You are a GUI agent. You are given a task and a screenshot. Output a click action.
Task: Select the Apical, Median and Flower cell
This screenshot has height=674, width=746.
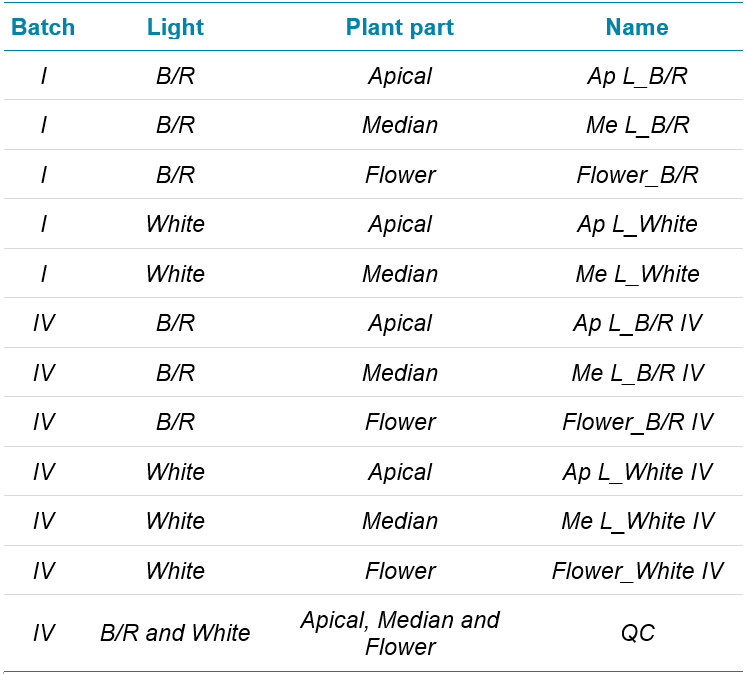(x=400, y=633)
